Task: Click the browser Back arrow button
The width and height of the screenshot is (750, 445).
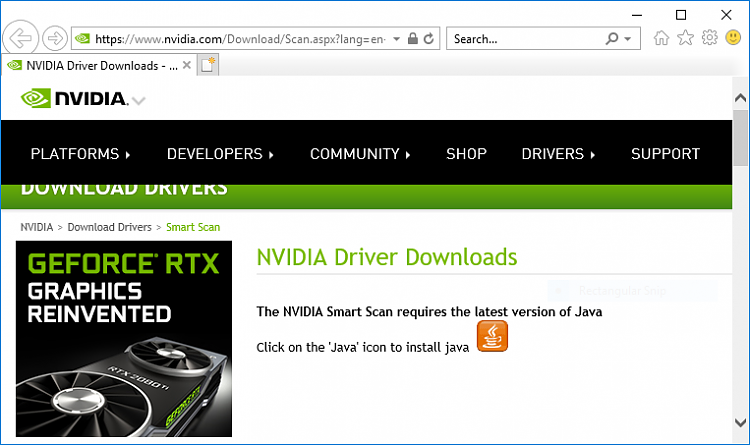Action: point(21,38)
